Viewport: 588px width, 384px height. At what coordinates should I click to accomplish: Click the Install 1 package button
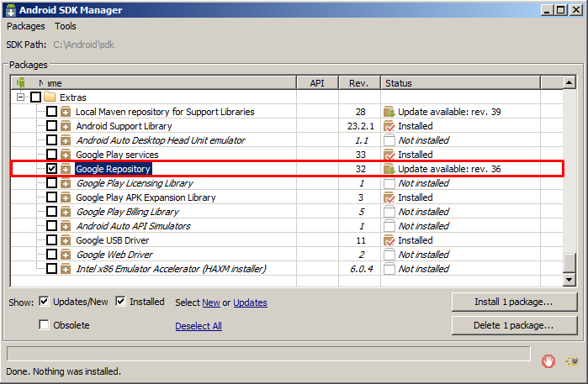pyautogui.click(x=514, y=302)
